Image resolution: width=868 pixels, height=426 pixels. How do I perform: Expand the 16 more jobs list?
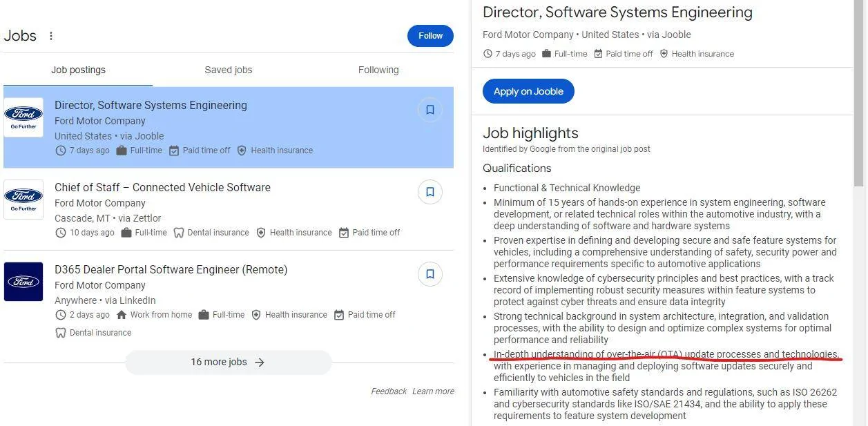[228, 362]
